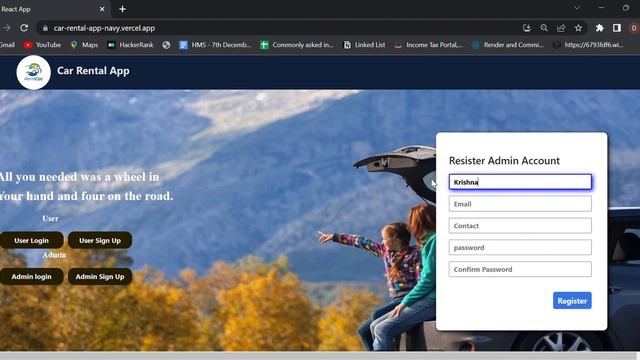Open the Linked List bookmark

[364, 45]
